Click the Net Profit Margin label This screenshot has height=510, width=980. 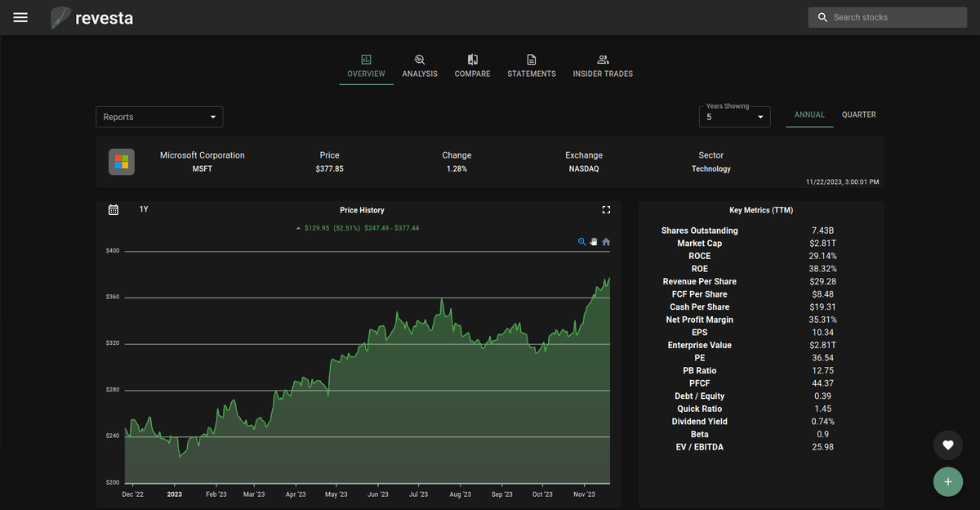coord(700,320)
